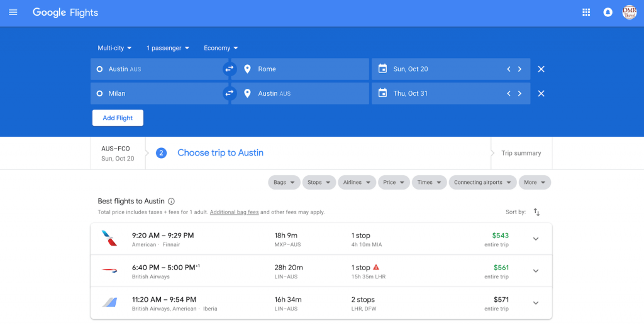Screen dimensions: 644x325
Task: Click the Add Flight button
Action: click(x=118, y=118)
